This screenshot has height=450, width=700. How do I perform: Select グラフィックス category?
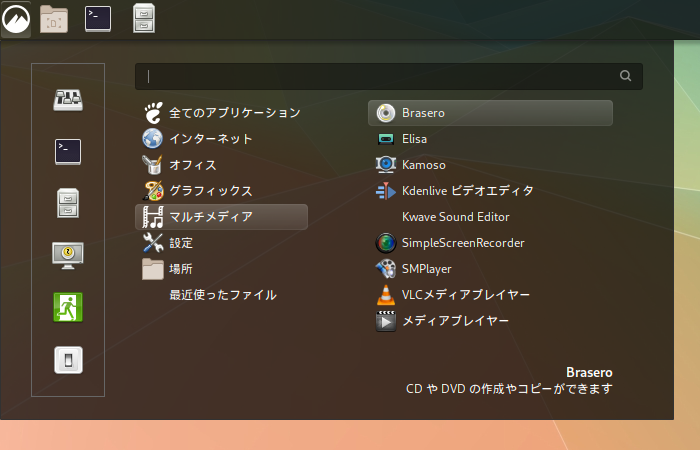[x=221, y=191]
